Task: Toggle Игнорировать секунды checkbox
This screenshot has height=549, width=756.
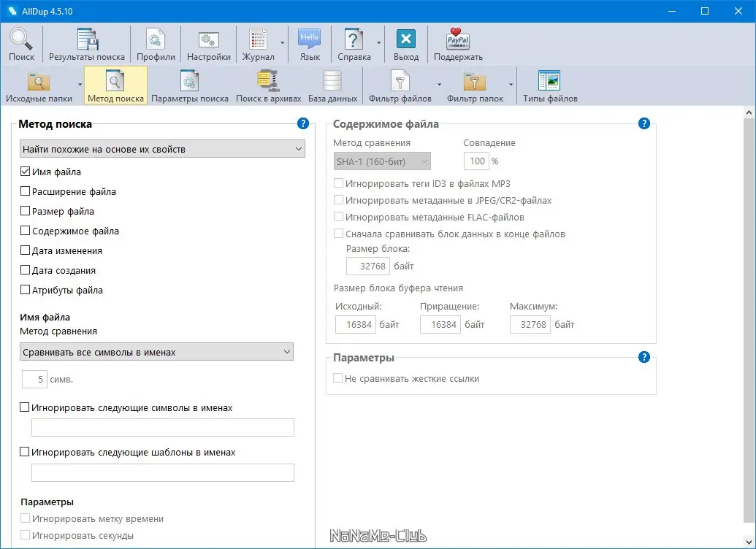Action: (25, 535)
